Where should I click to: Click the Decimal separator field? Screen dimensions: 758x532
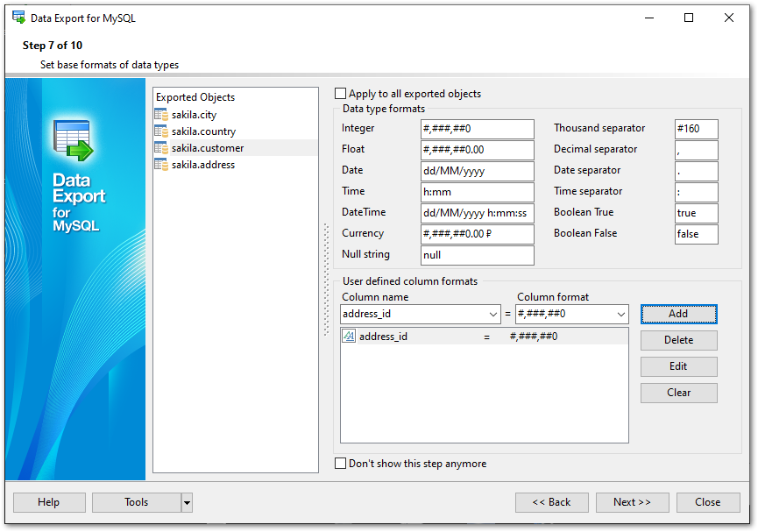696,150
